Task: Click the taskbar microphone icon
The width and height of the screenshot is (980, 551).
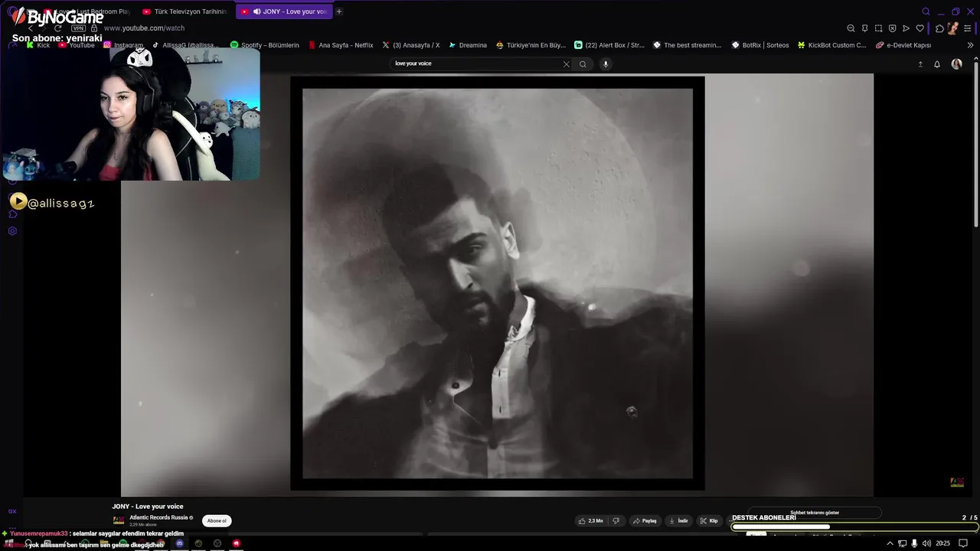Action: tap(914, 543)
